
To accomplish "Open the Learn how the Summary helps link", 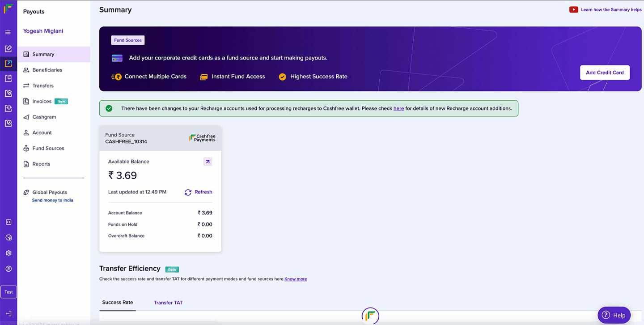I will (x=611, y=9).
